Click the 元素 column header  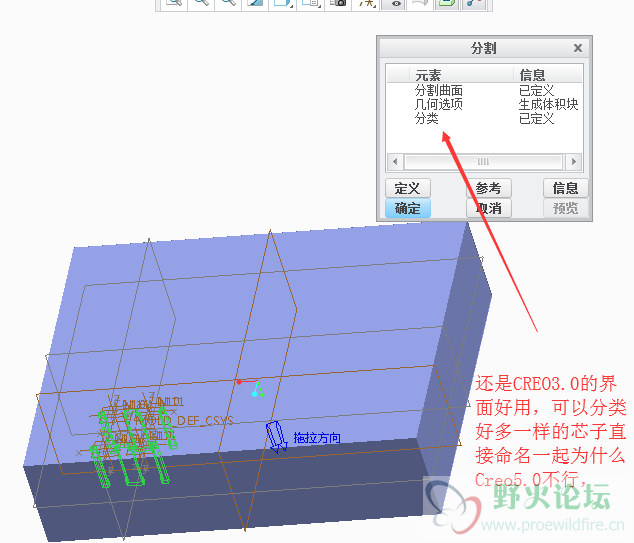pyautogui.click(x=428, y=75)
